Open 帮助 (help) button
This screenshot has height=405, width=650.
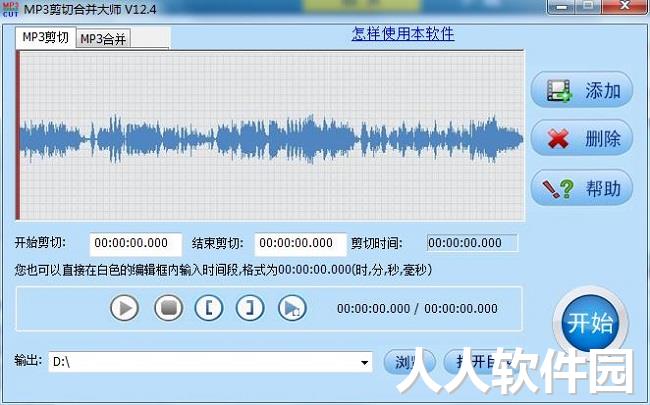click(x=582, y=188)
